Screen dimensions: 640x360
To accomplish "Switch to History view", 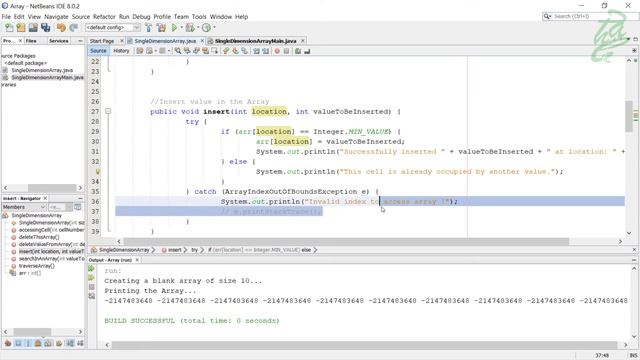I will [x=121, y=51].
